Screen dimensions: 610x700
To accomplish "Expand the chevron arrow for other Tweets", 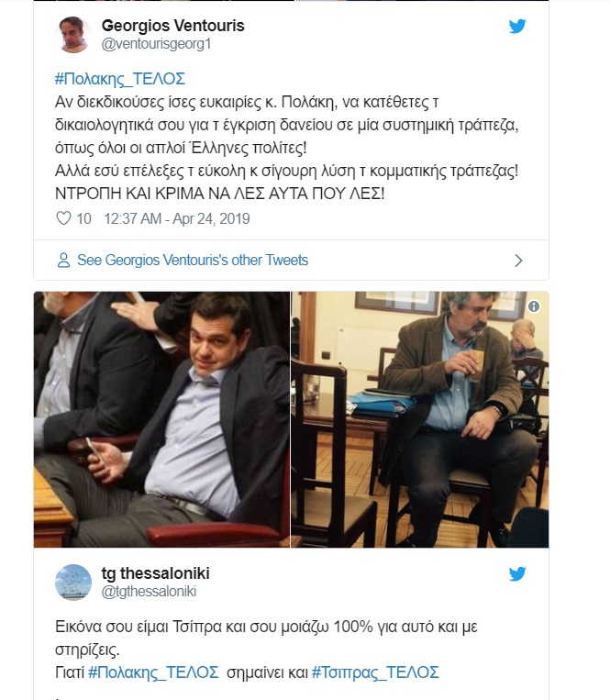I will [x=518, y=261].
